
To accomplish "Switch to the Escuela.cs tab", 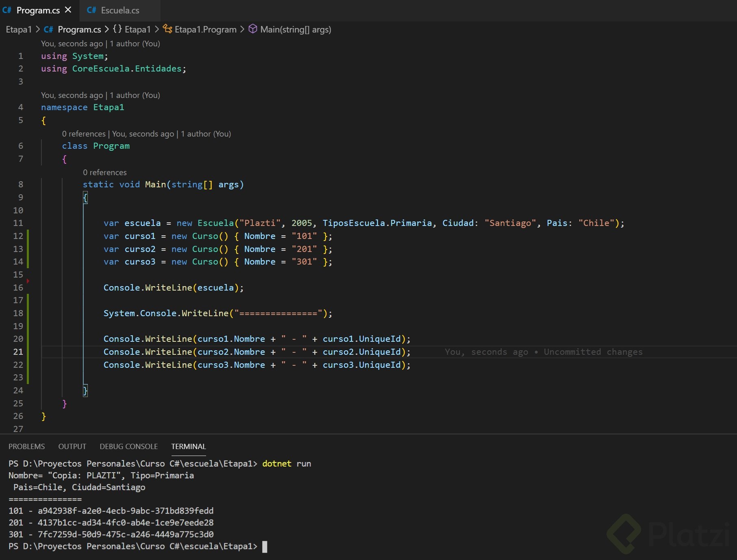I will pos(120,10).
